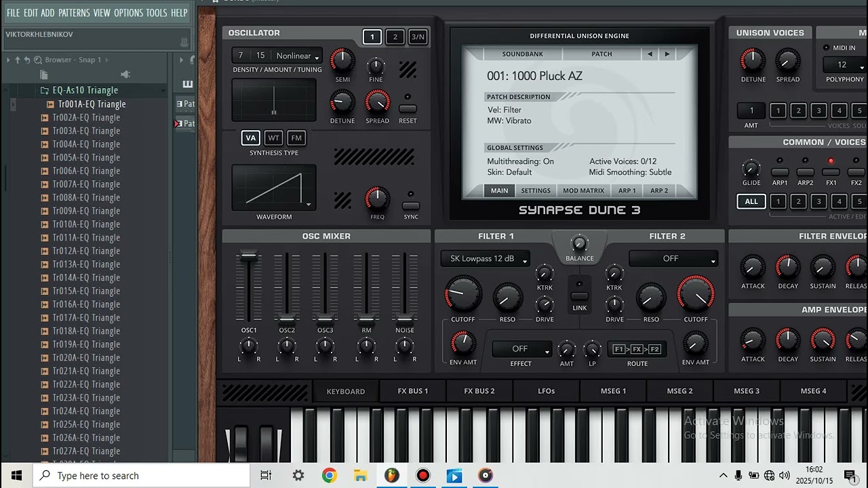Open the OPTIONS menu
This screenshot has height=488, width=868.
click(x=128, y=13)
